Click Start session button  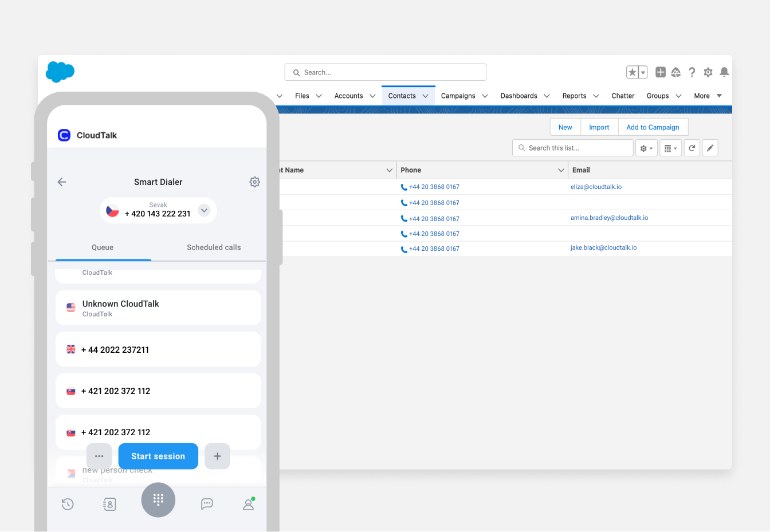click(158, 456)
